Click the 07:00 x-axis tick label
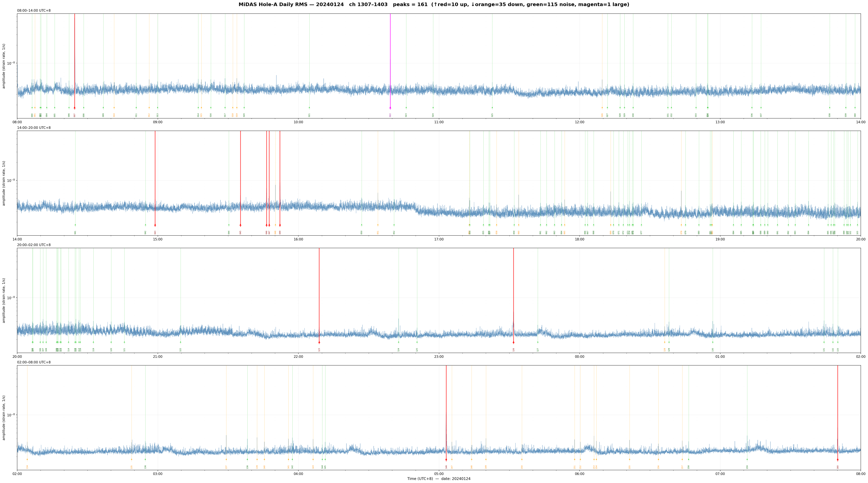Viewport: 868px width, 483px height. pyautogui.click(x=720, y=474)
